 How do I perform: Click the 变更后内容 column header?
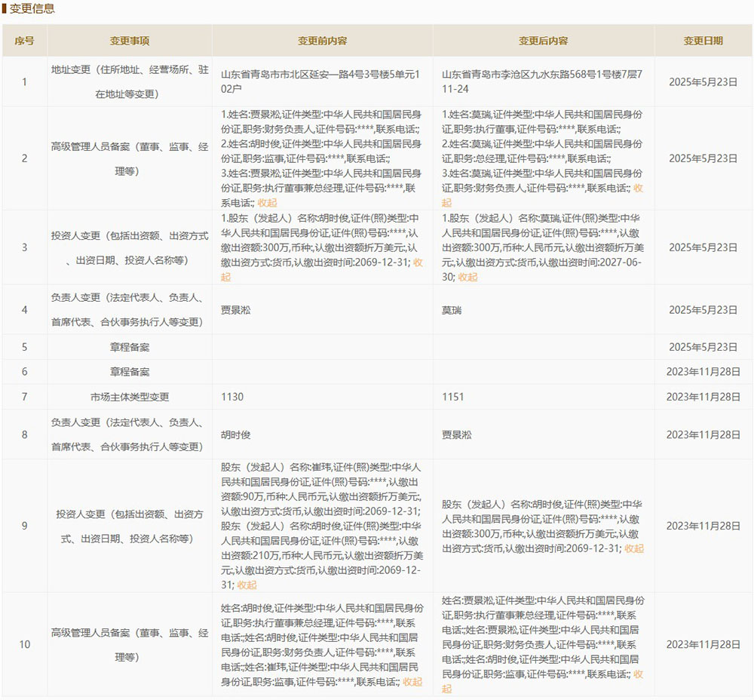[x=544, y=41]
